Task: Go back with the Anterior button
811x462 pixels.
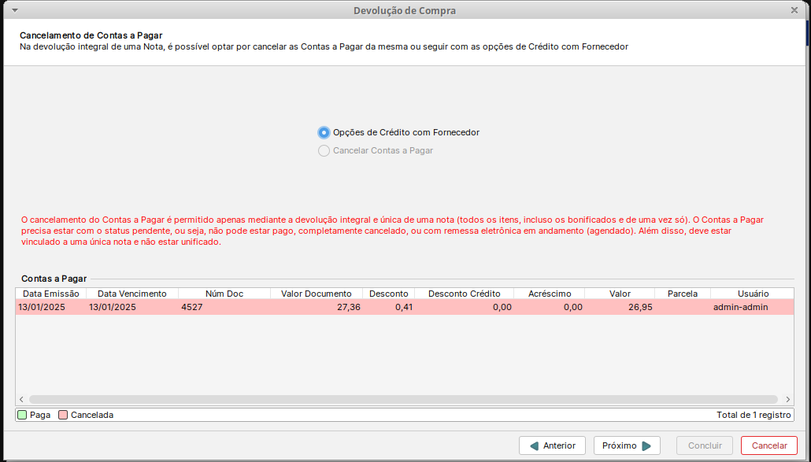Action: pyautogui.click(x=552, y=446)
